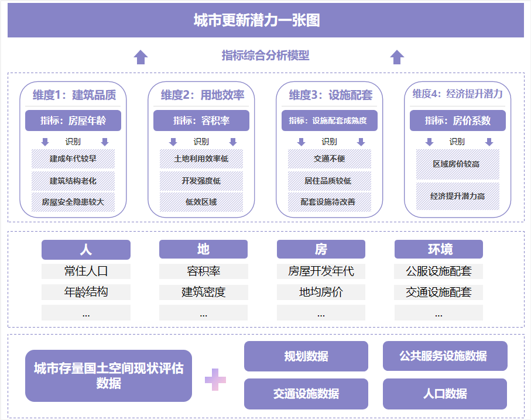
Task: Click the 公共服务设施数据 block
Action: tap(444, 356)
